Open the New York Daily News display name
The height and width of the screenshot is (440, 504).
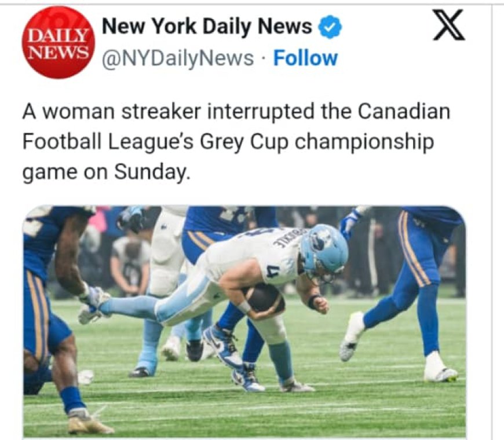(x=207, y=26)
